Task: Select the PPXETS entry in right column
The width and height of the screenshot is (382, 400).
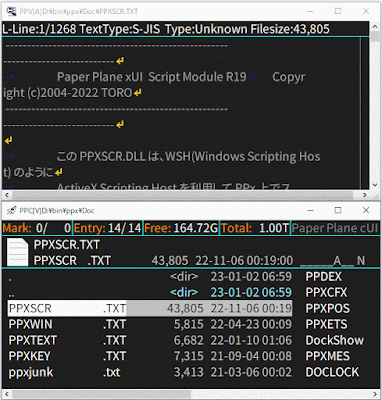Action: coord(326,324)
